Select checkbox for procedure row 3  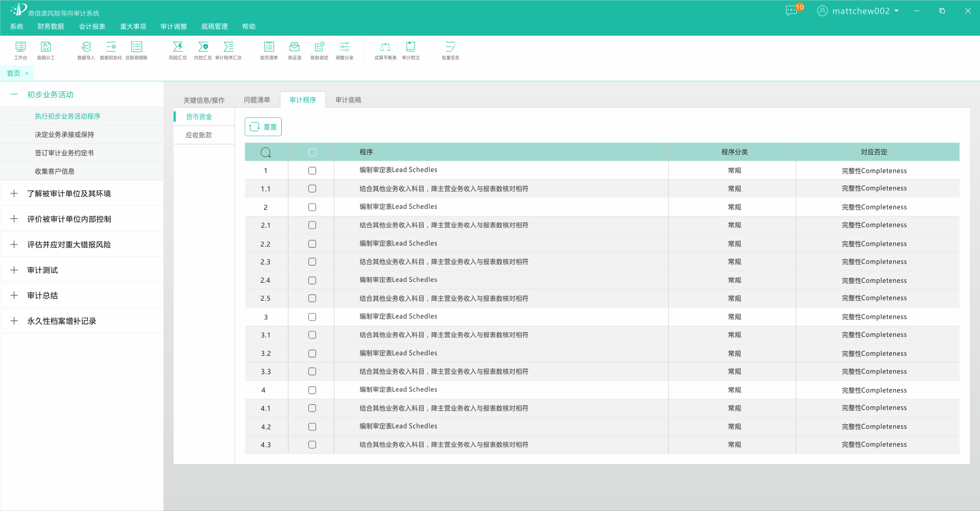[x=312, y=317]
